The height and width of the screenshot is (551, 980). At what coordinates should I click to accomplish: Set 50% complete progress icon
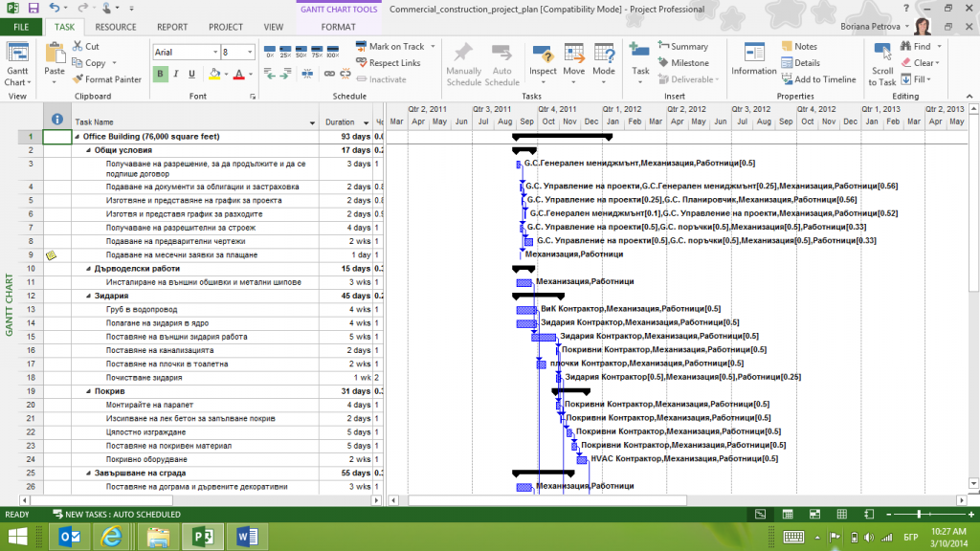point(301,52)
